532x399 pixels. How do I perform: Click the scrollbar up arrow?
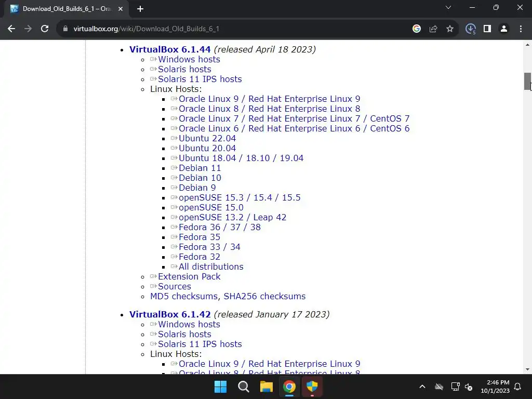(528, 45)
